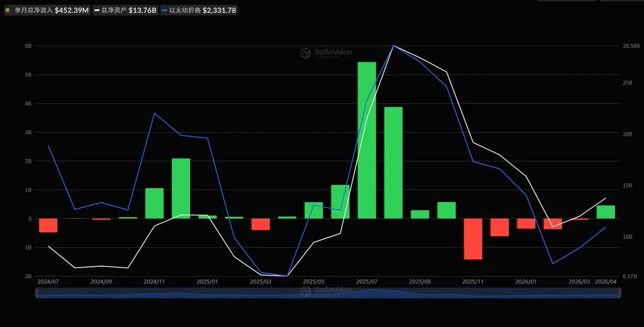Click the 4B left axis label

(x=28, y=104)
